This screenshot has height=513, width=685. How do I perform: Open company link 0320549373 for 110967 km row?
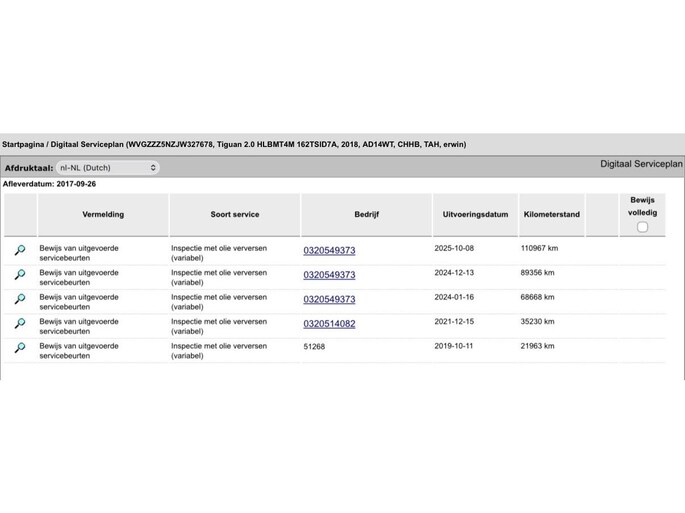click(329, 250)
